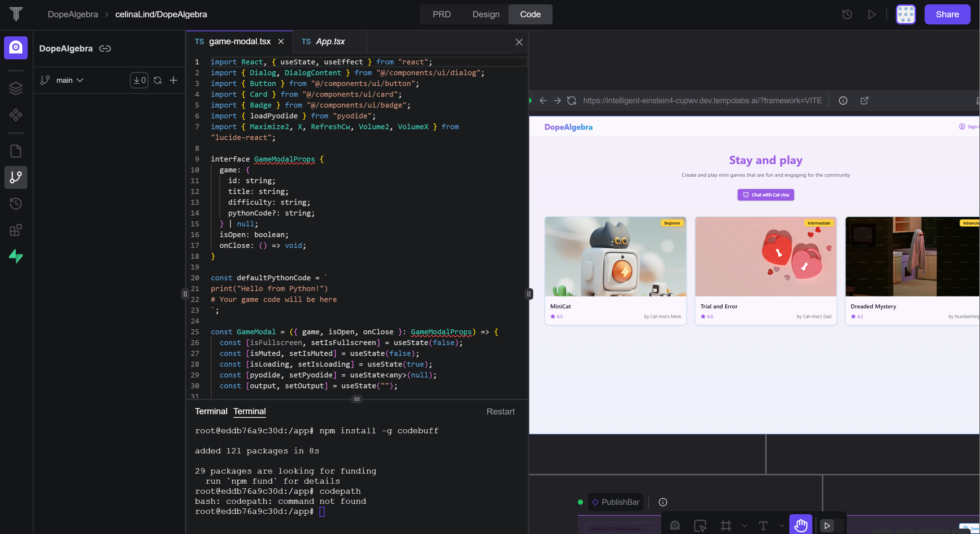980x534 pixels.
Task: Click the Supabase lightning bolt icon
Action: click(x=15, y=256)
